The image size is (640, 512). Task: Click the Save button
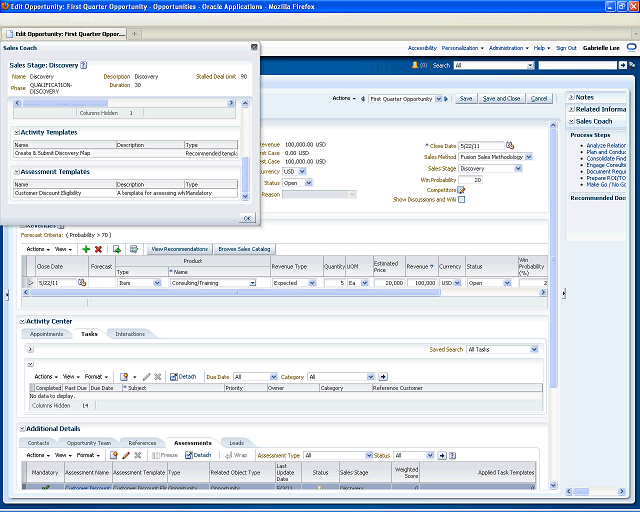point(466,99)
